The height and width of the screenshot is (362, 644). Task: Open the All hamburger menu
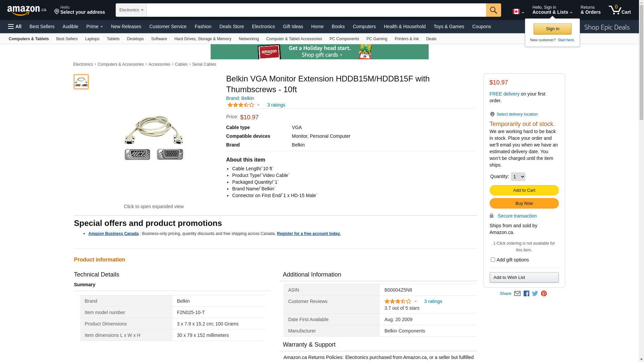click(x=15, y=26)
